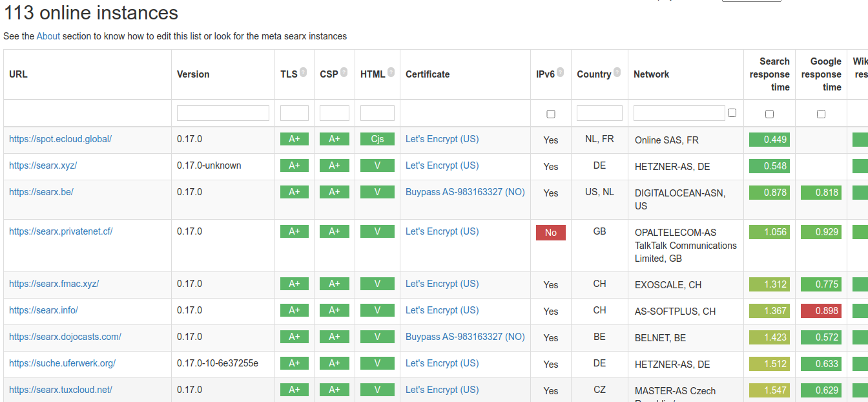868x402 pixels.
Task: Open Buypass certificate link for searx.dojocasts.com
Action: pyautogui.click(x=465, y=337)
